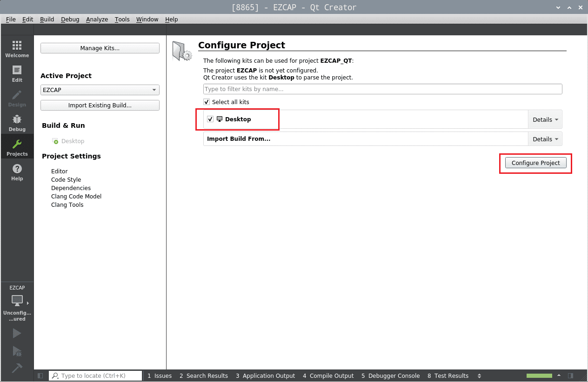
Task: Open the Tools menu
Action: pos(122,19)
